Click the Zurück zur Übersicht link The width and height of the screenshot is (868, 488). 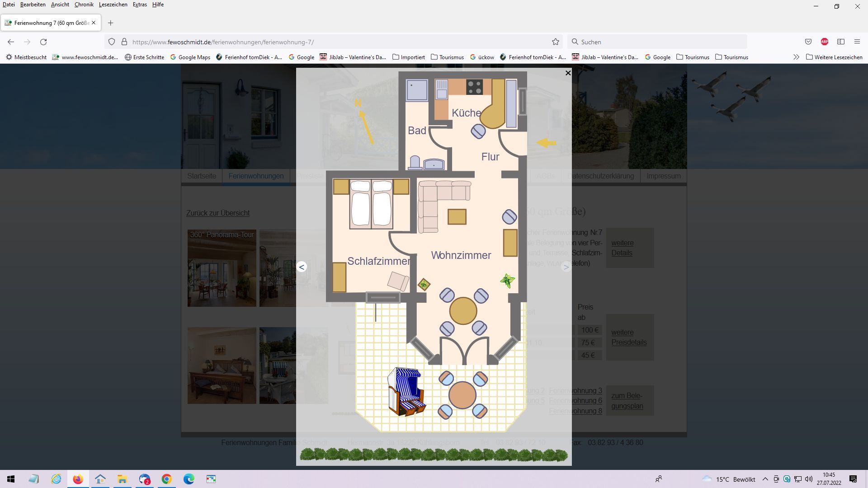pos(218,213)
